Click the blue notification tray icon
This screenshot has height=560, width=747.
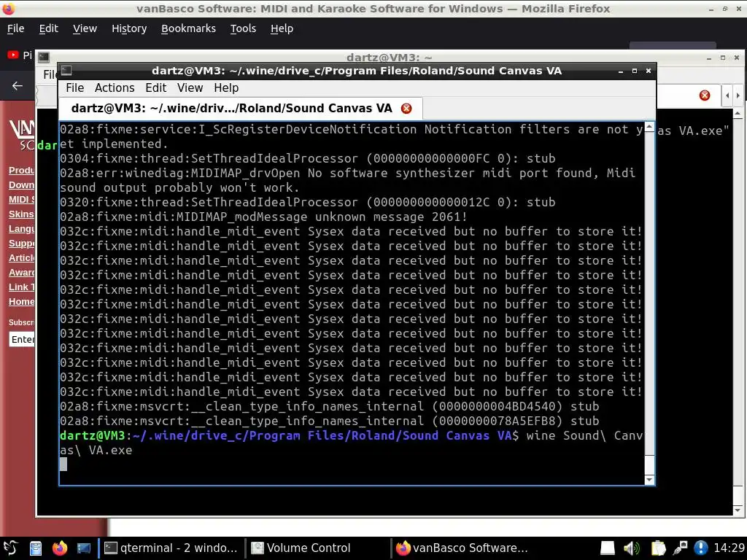[701, 548]
